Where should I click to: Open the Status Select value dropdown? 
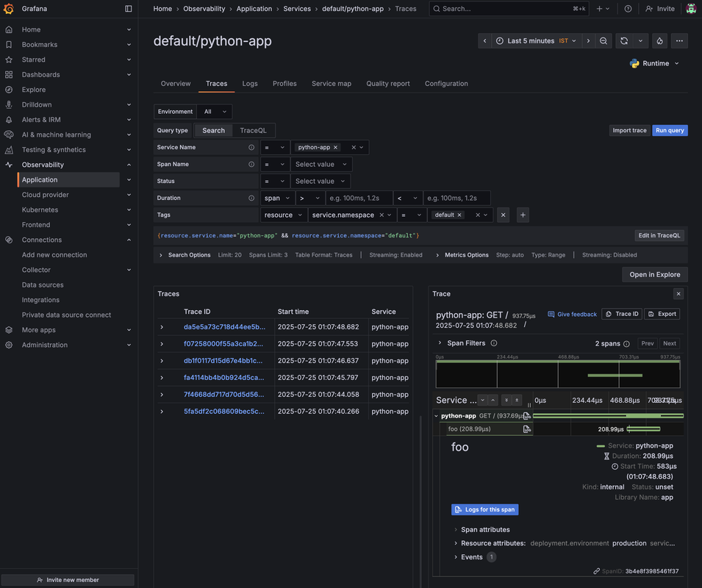[x=320, y=182]
